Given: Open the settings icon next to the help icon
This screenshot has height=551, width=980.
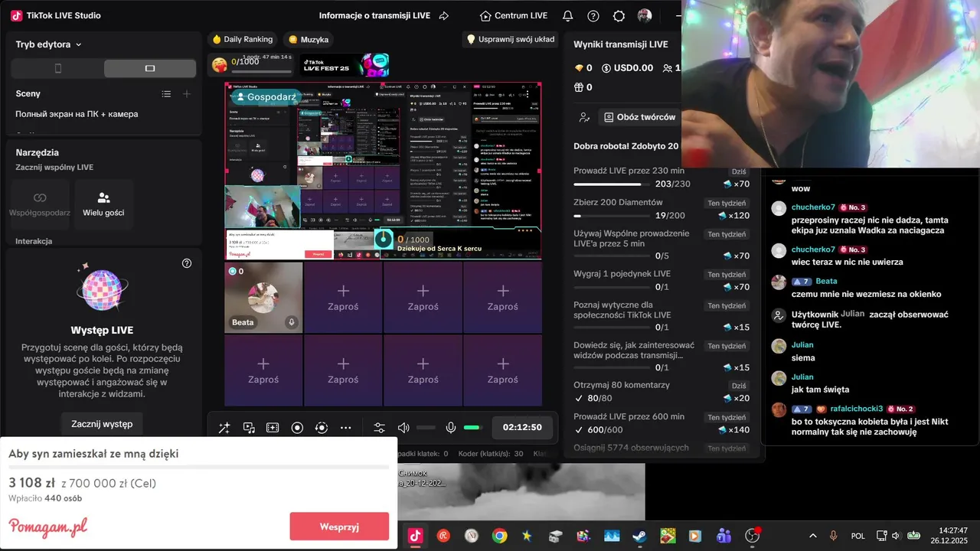Looking at the screenshot, I should (619, 15).
